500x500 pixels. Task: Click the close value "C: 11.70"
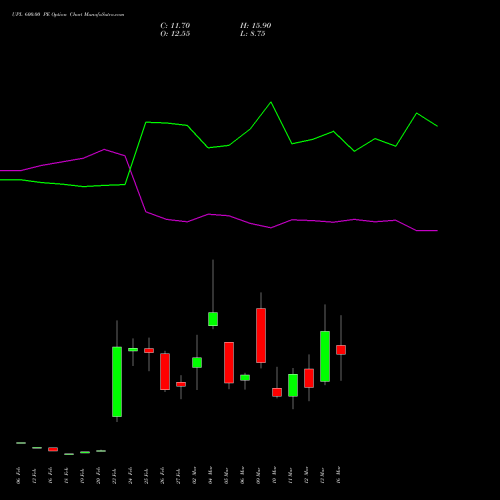[175, 26]
